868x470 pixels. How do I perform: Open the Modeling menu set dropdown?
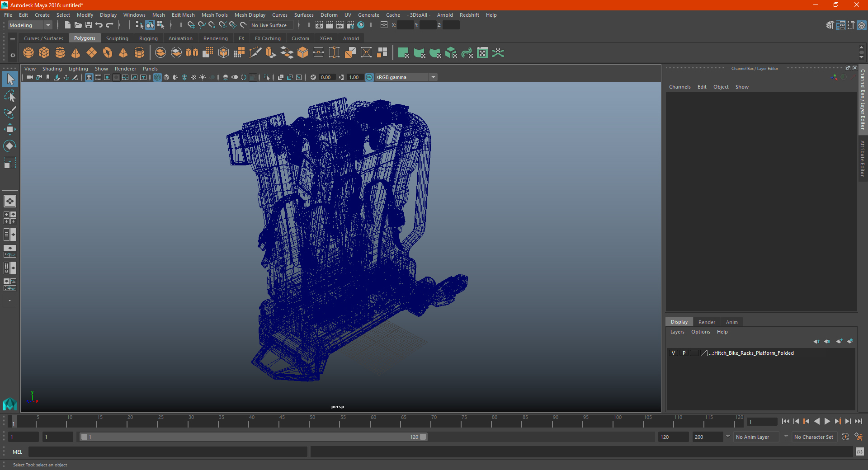(30, 25)
